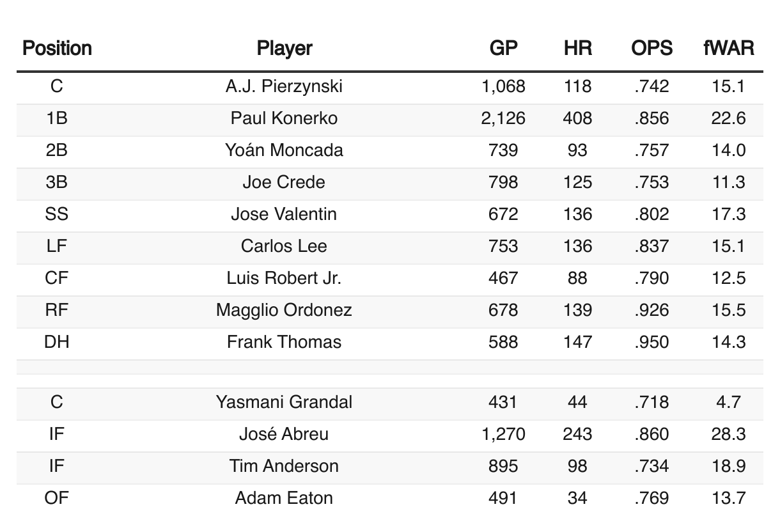
Task: Select Jose Valentin's player cell
Action: pos(284,214)
